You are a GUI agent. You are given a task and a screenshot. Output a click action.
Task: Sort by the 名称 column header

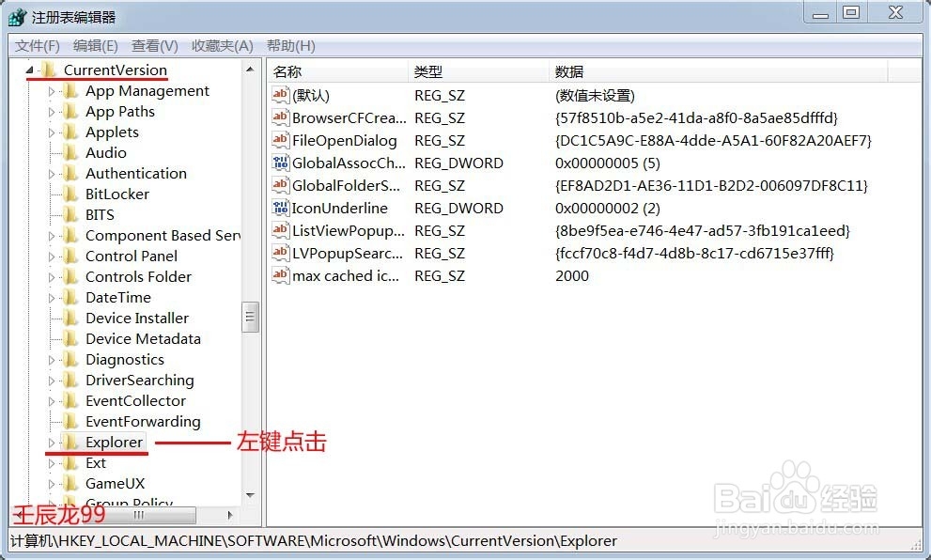point(337,71)
